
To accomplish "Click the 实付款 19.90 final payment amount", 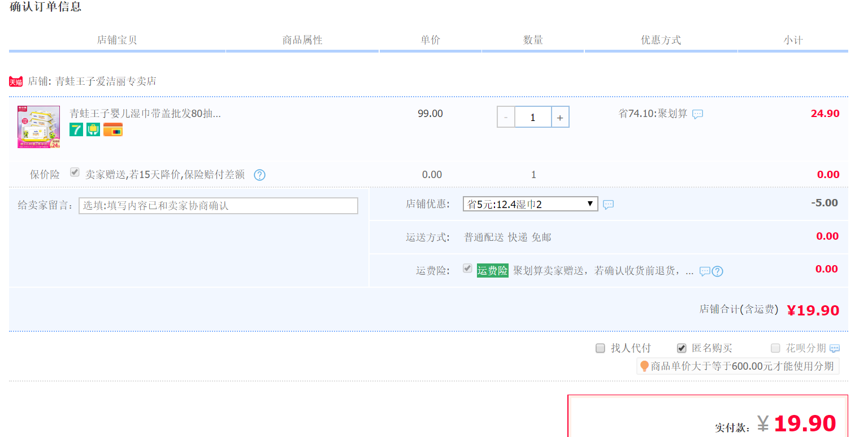I will coord(805,424).
